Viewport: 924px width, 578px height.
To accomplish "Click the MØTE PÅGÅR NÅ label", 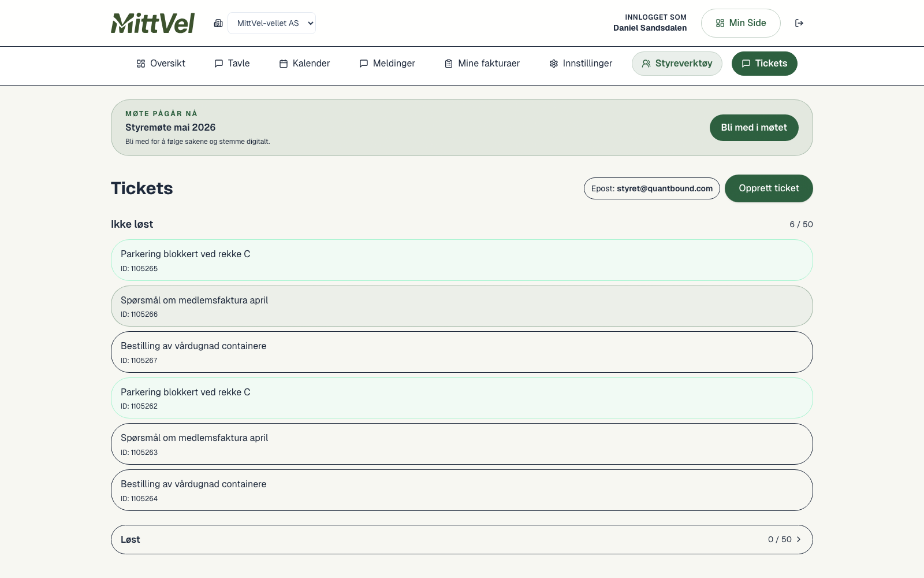I will pos(161,113).
